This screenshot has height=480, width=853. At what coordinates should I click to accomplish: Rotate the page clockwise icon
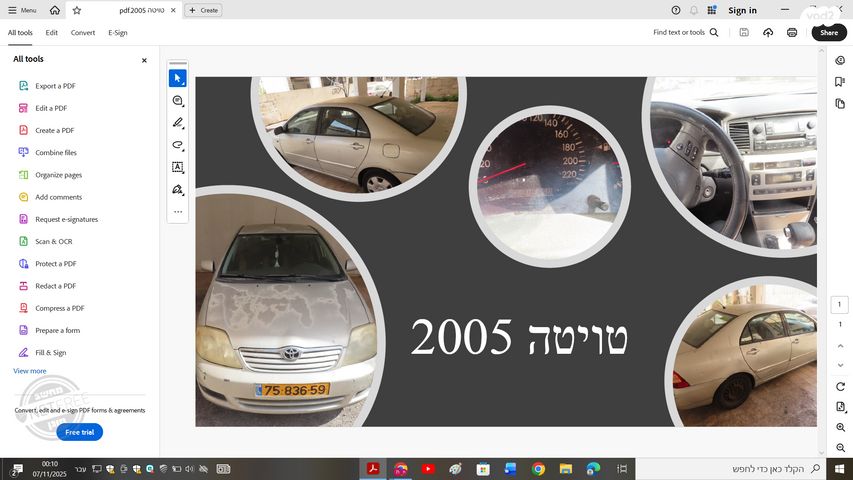point(840,386)
